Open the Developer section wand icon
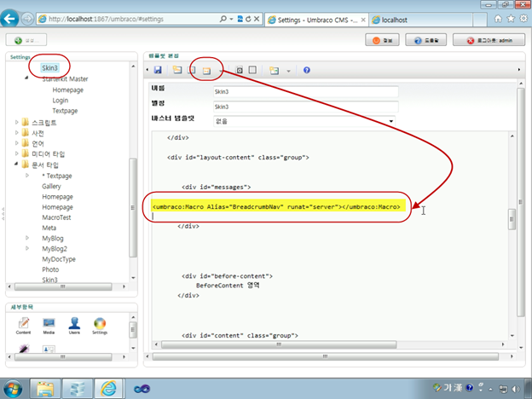Viewport: 532px width, 399px height. pyautogui.click(x=24, y=349)
